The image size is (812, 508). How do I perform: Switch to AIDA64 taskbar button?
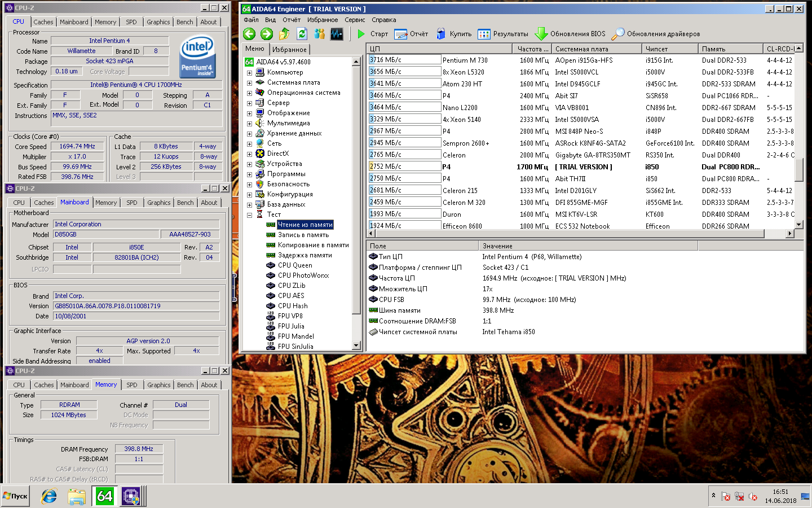(x=105, y=496)
